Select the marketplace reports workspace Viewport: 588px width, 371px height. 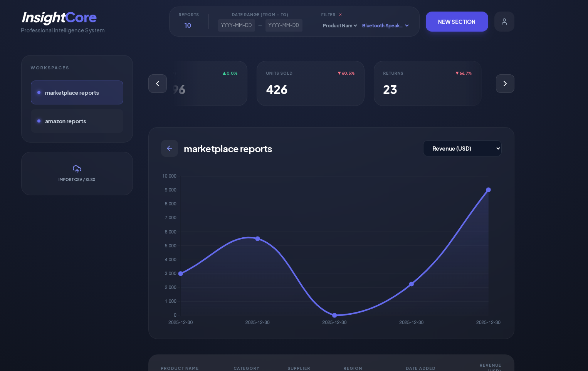(77, 92)
